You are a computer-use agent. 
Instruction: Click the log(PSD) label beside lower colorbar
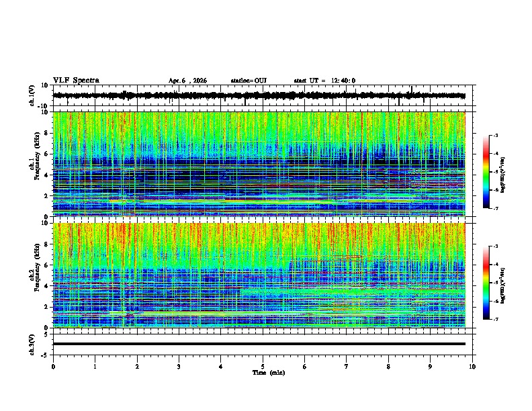[x=503, y=285]
